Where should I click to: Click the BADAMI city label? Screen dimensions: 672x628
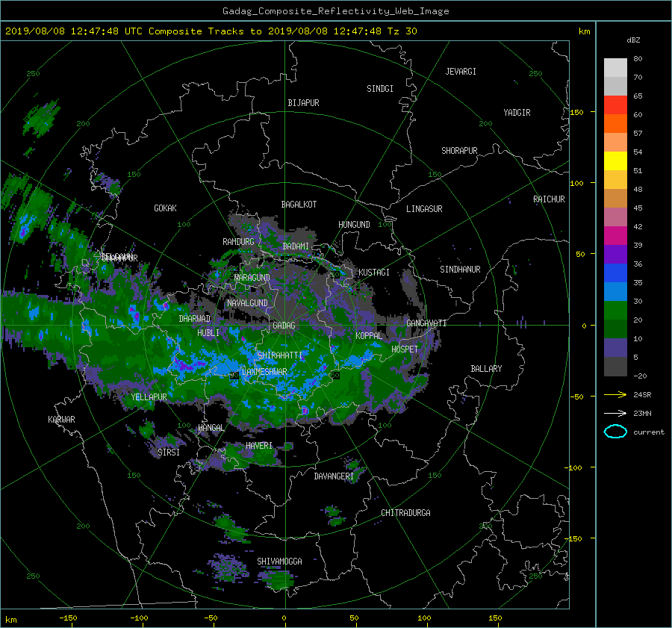(x=296, y=246)
